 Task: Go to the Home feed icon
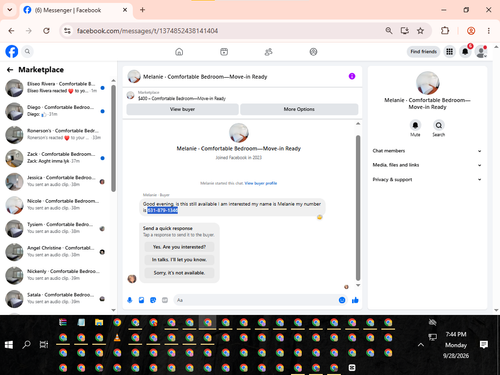tap(179, 52)
